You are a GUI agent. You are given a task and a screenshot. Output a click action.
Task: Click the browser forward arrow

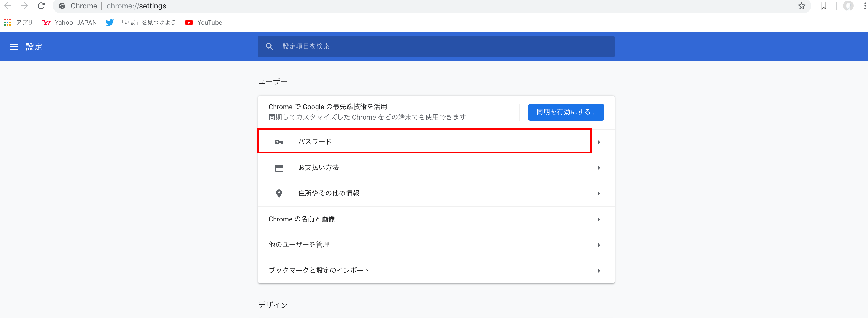24,6
